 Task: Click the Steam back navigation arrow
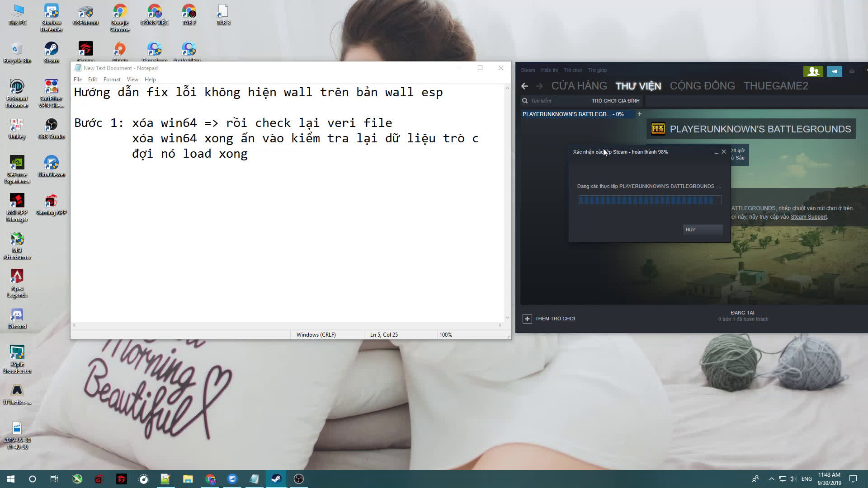pos(524,86)
